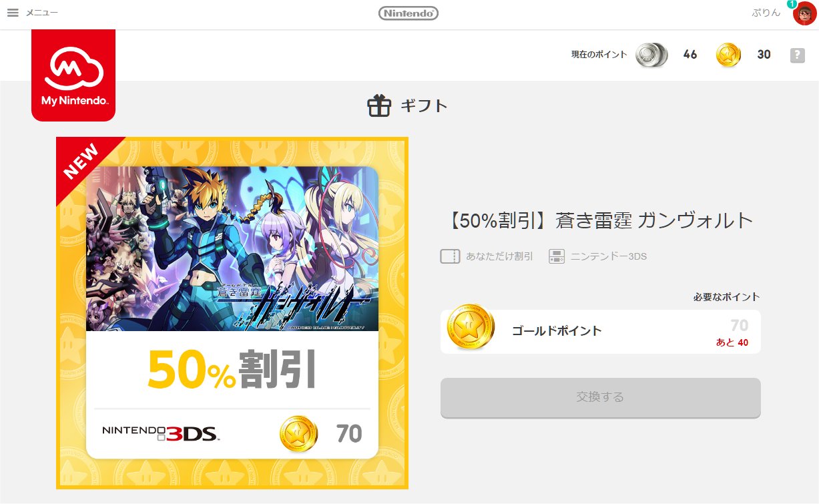Click the platinum points coin icon
This screenshot has width=819, height=504.
[651, 55]
